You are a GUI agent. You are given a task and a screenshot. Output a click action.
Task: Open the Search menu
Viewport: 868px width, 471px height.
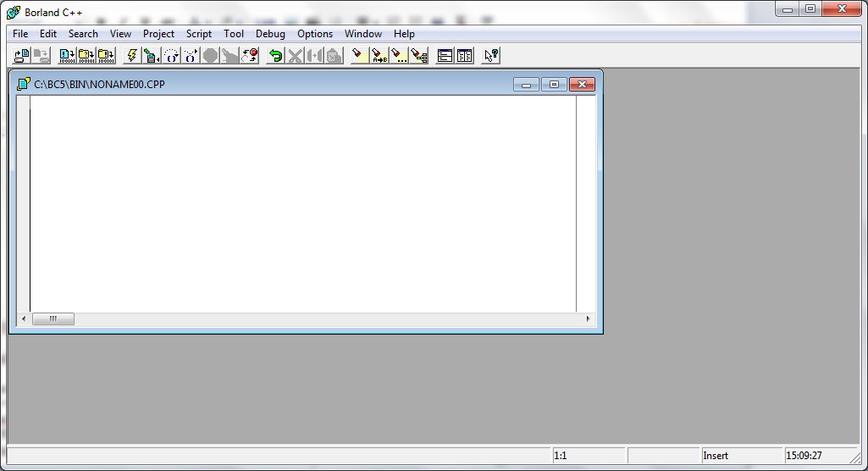click(x=83, y=34)
